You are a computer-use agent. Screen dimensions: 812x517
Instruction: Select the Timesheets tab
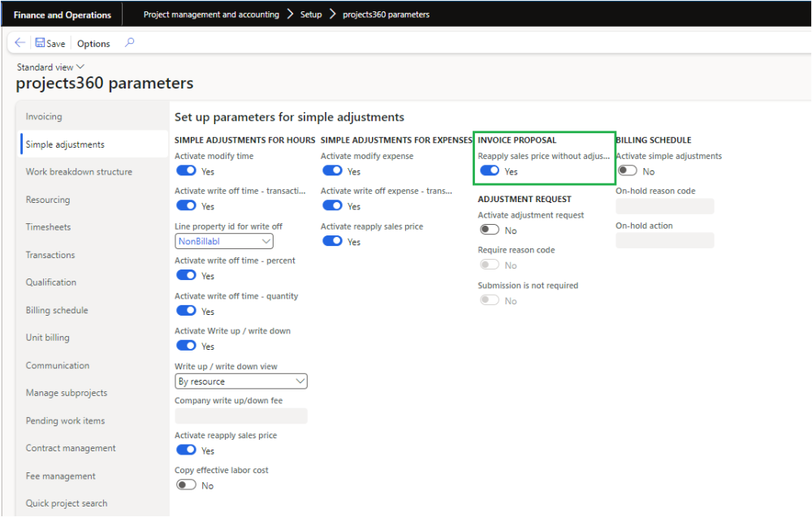pyautogui.click(x=48, y=227)
